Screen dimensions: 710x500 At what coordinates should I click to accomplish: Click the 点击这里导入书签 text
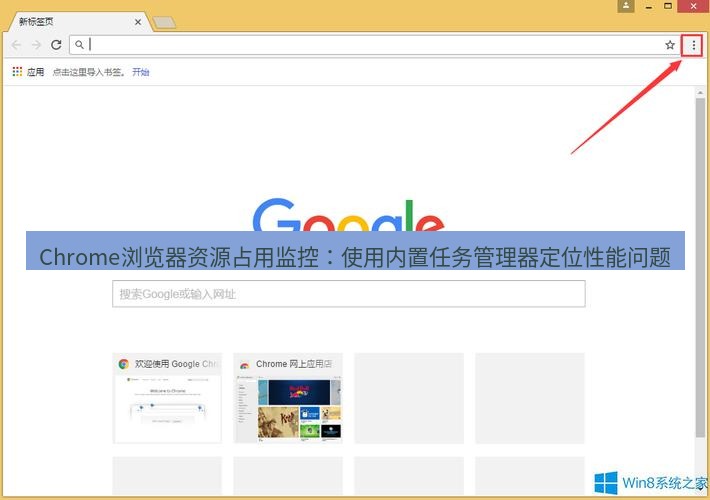(x=89, y=72)
